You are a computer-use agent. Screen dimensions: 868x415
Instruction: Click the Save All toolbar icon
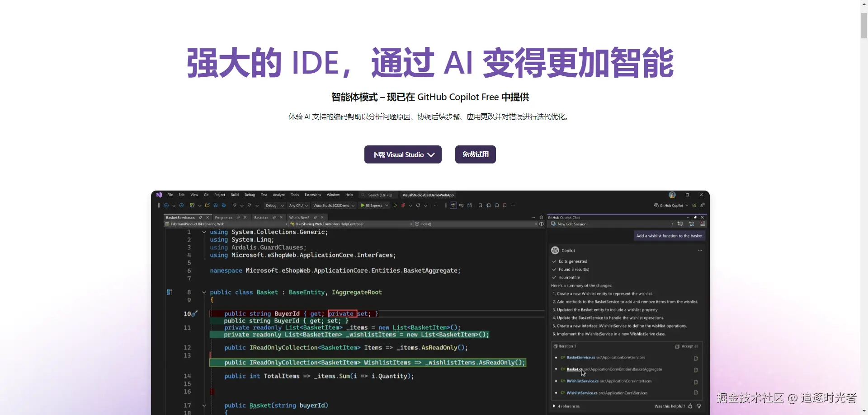tap(223, 205)
